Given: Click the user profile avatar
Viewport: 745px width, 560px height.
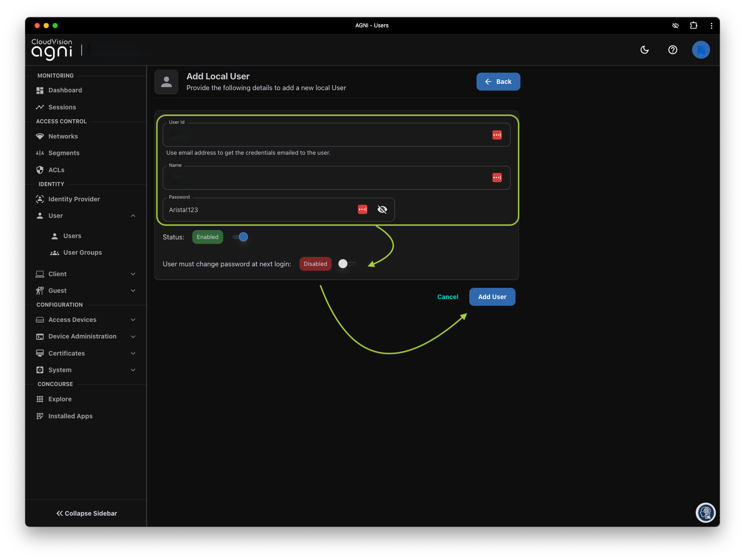Looking at the screenshot, I should 701,50.
